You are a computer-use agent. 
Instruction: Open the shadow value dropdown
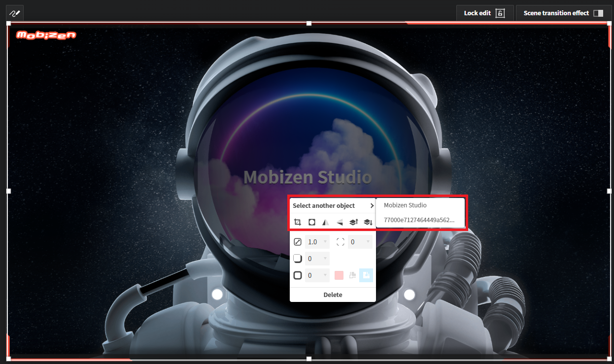pyautogui.click(x=317, y=259)
